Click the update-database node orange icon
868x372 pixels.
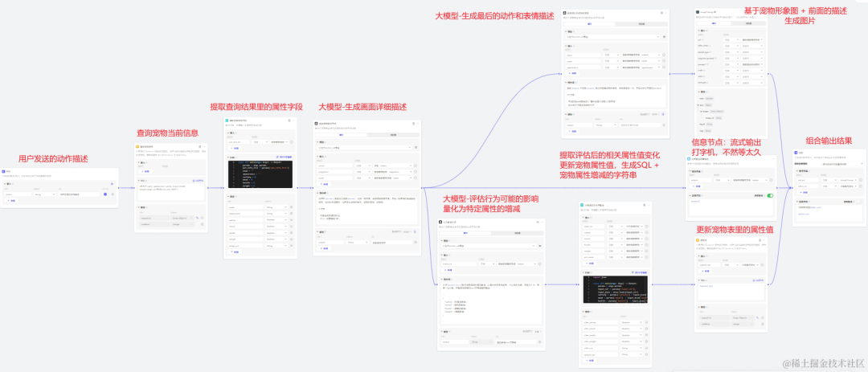coord(698,240)
